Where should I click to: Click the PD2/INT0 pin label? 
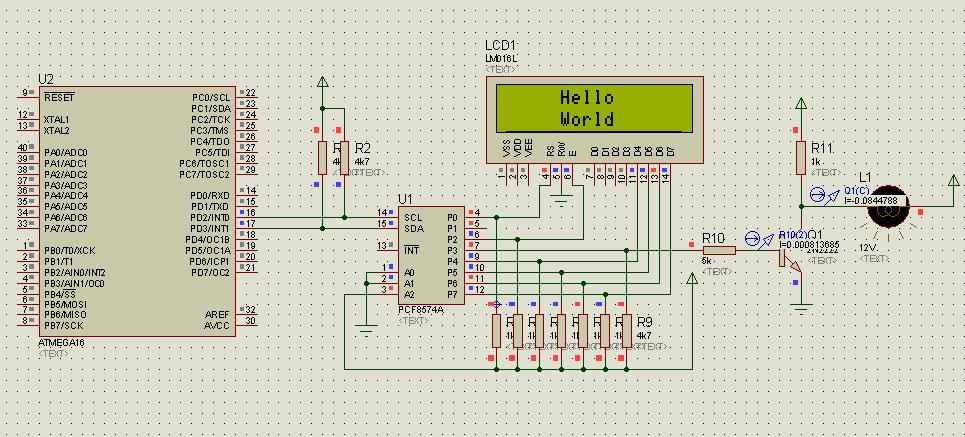[x=210, y=218]
